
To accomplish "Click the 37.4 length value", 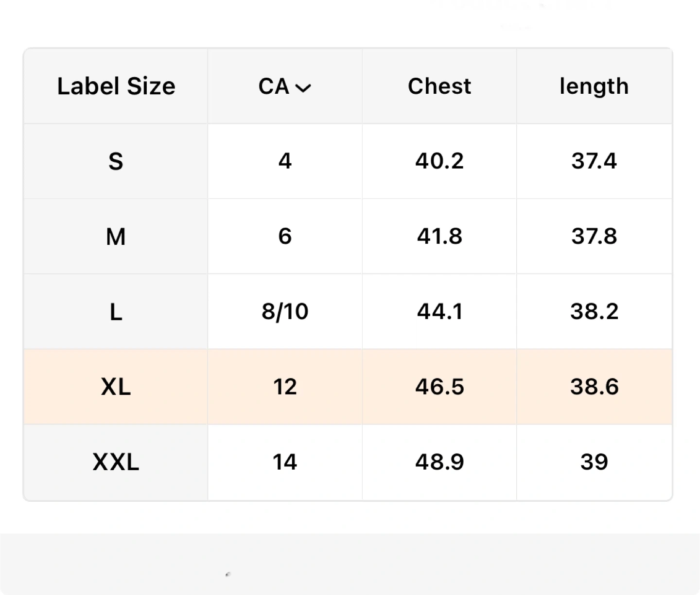I will (594, 161).
